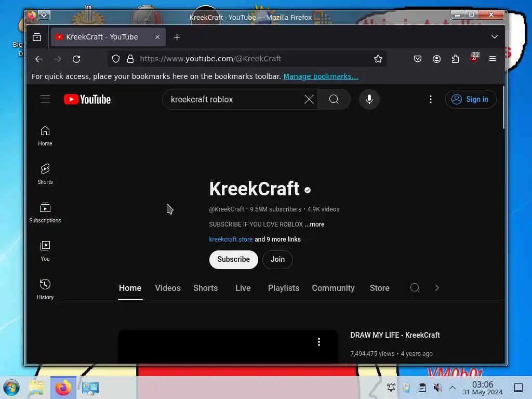The width and height of the screenshot is (532, 399).
Task: Expand the list all tabs dropdown
Action: pyautogui.click(x=495, y=37)
